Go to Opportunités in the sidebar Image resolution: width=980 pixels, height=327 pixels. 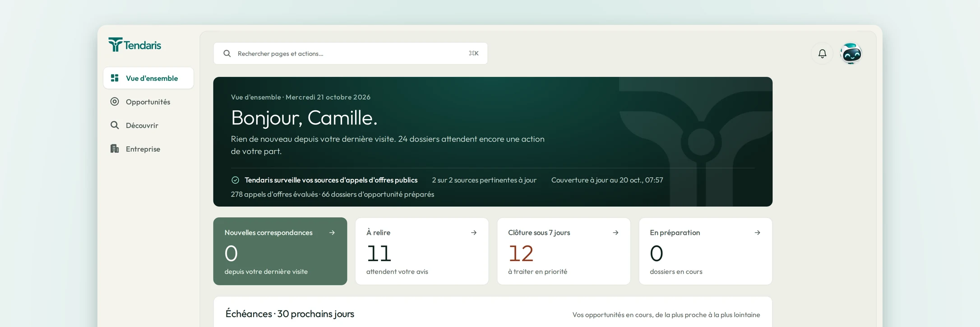[148, 102]
